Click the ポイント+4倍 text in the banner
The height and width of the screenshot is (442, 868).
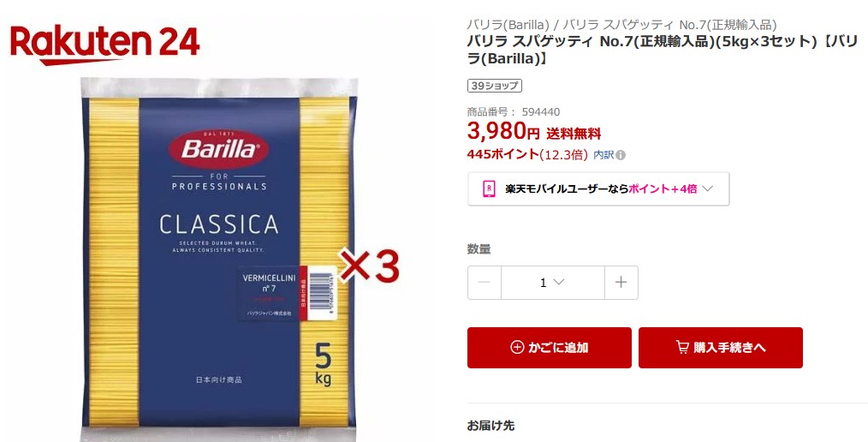663,188
